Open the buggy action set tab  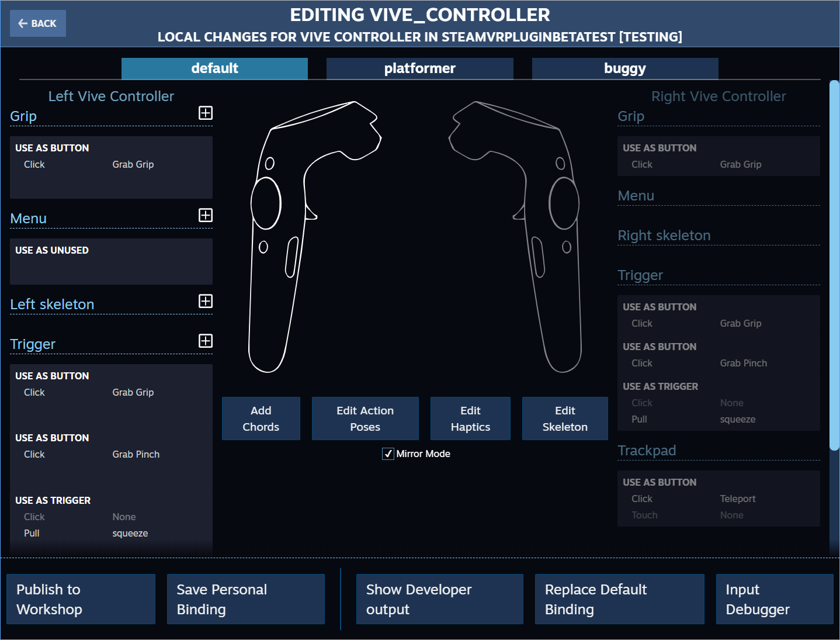[x=624, y=68]
